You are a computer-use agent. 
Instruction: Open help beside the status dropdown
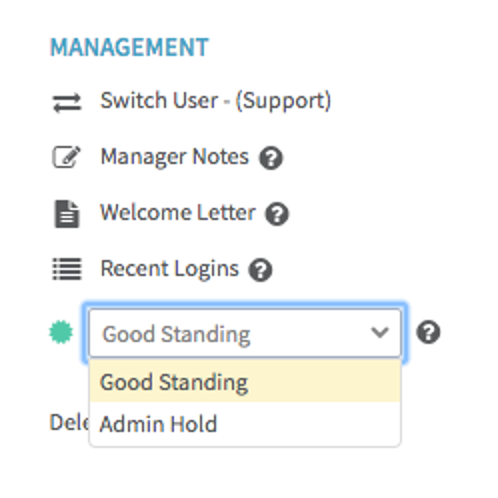pos(428,332)
